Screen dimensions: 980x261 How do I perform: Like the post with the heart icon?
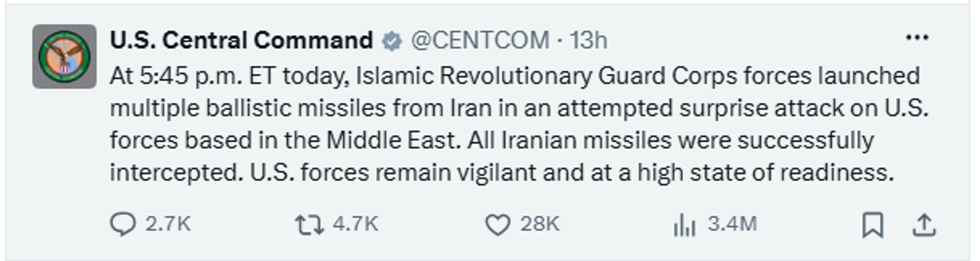(x=497, y=224)
